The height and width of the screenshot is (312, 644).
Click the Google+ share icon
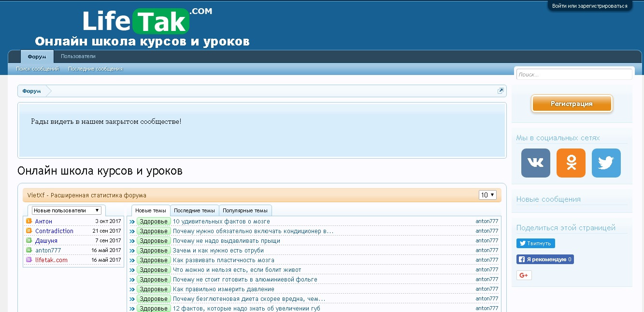coord(524,275)
